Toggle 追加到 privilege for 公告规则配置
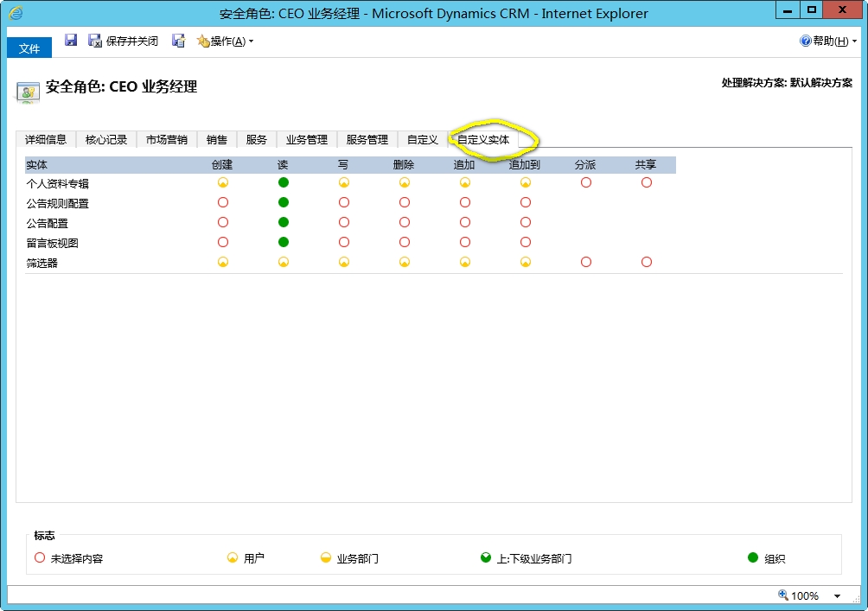Image resolution: width=868 pixels, height=611 pixels. pyautogui.click(x=526, y=202)
